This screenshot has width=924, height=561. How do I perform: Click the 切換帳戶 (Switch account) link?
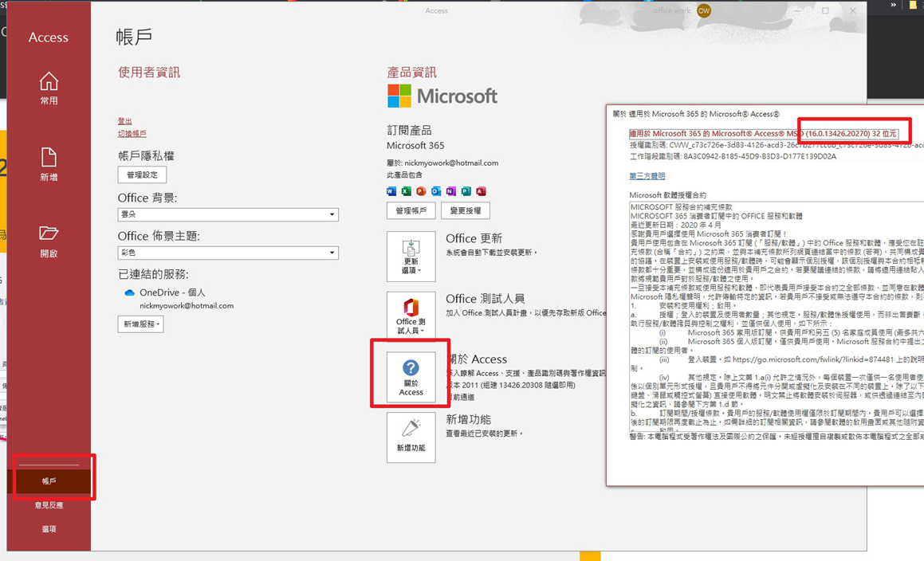pyautogui.click(x=132, y=134)
